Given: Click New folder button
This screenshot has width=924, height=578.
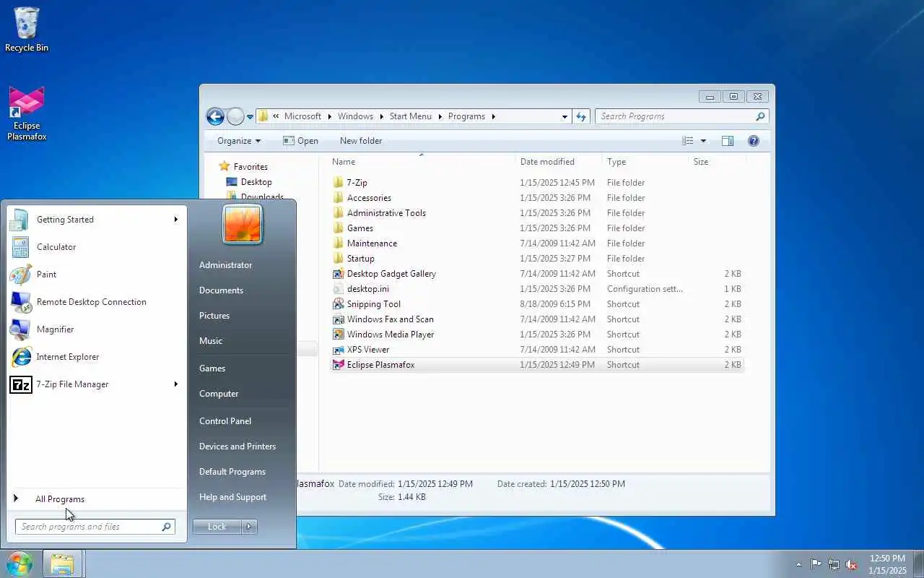Looking at the screenshot, I should click(x=361, y=141).
